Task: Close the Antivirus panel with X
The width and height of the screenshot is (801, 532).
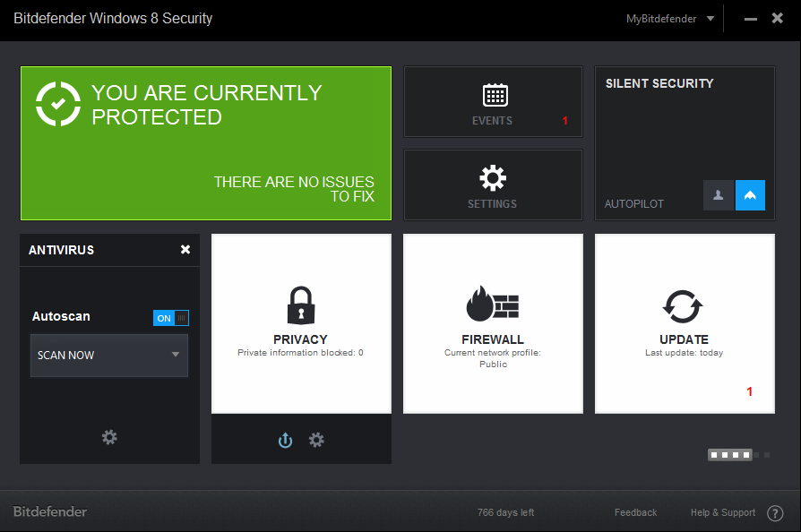Action: (185, 250)
